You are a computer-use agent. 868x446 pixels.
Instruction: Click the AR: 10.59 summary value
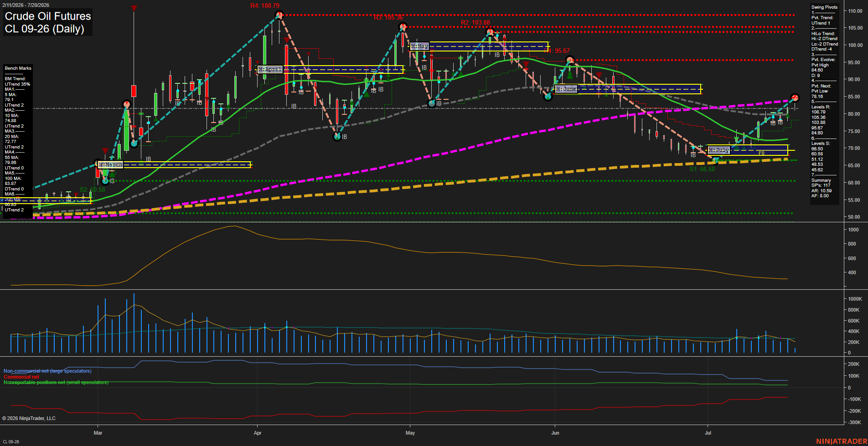pyautogui.click(x=821, y=191)
